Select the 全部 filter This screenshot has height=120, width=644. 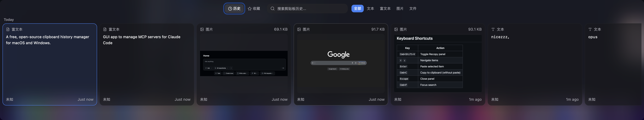click(357, 9)
